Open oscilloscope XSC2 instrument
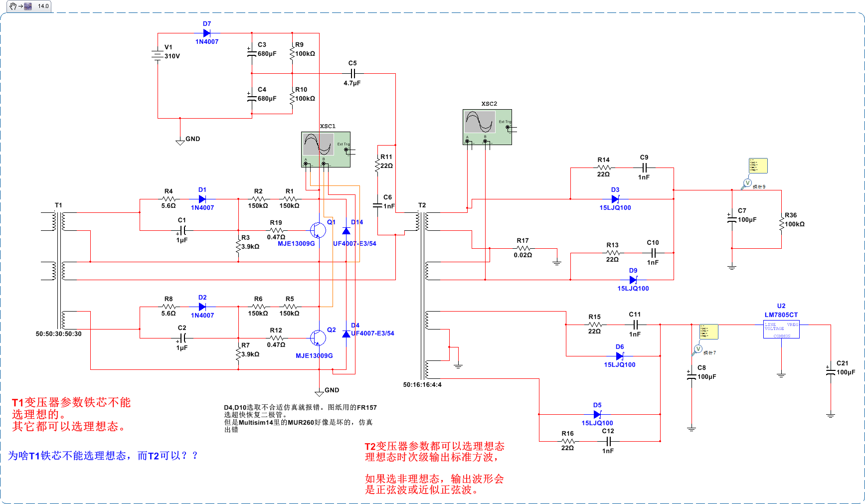The height and width of the screenshot is (504, 865). click(x=488, y=127)
